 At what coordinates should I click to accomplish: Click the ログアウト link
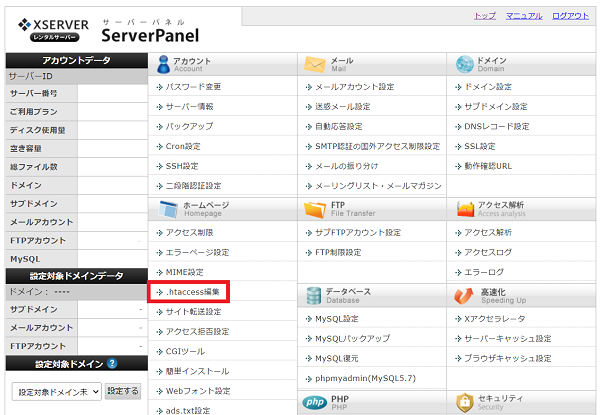coord(570,16)
